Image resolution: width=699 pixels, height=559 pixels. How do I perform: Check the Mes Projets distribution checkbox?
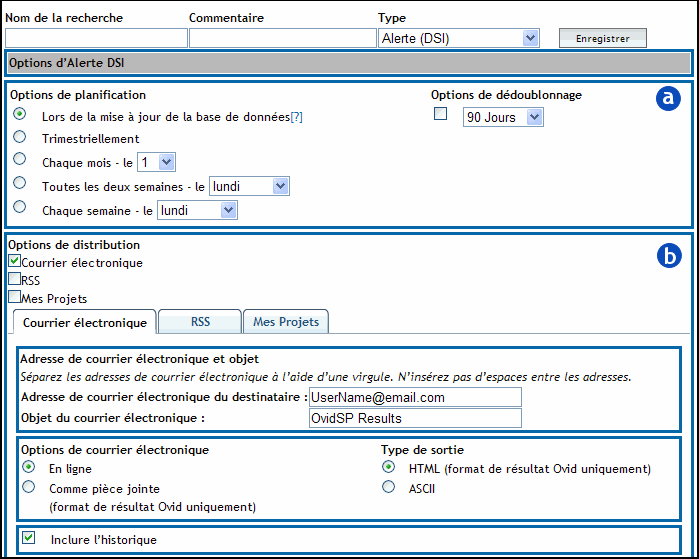[x=14, y=296]
